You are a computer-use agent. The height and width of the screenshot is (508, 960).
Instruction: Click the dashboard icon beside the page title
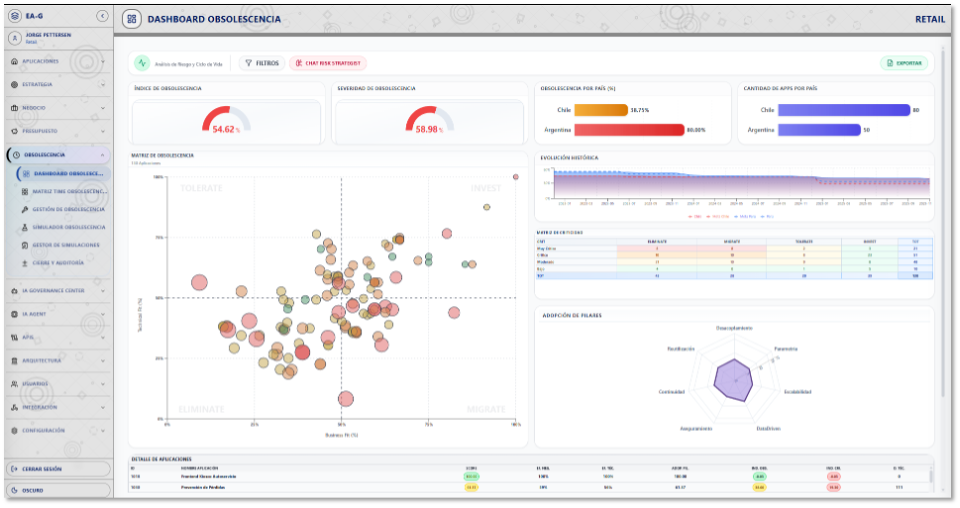click(x=132, y=19)
